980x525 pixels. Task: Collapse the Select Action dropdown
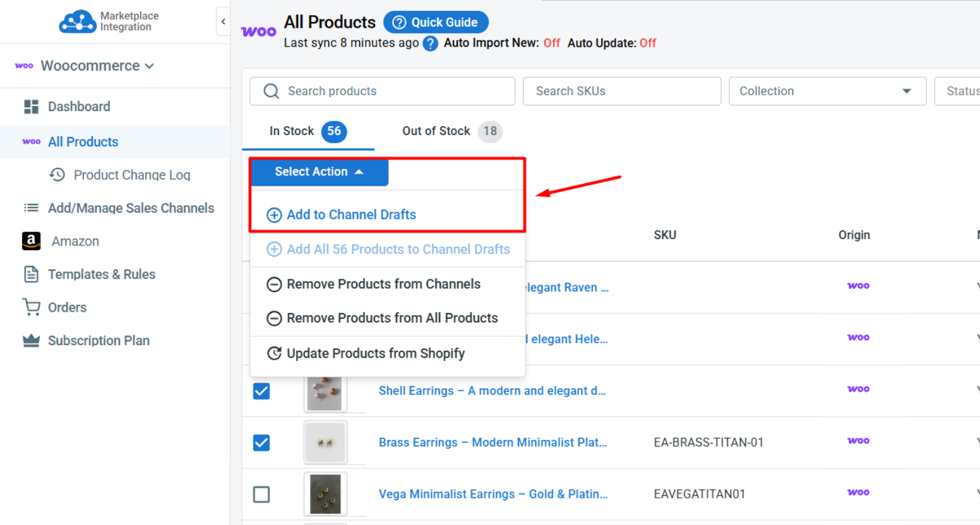click(x=320, y=172)
